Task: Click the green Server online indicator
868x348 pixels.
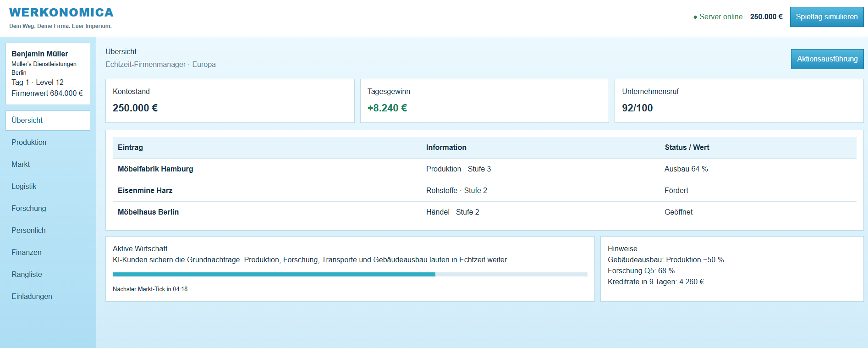Action: point(718,17)
